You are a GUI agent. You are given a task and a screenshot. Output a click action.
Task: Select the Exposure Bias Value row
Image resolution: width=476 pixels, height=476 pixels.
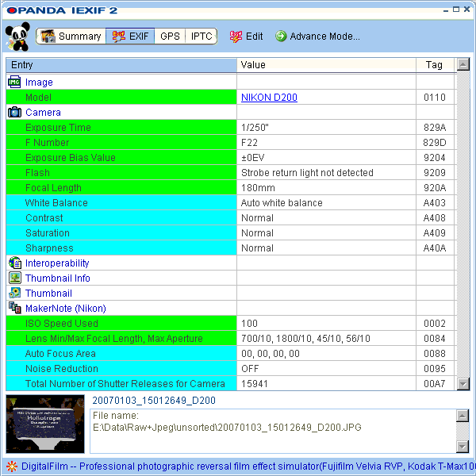[x=231, y=158]
